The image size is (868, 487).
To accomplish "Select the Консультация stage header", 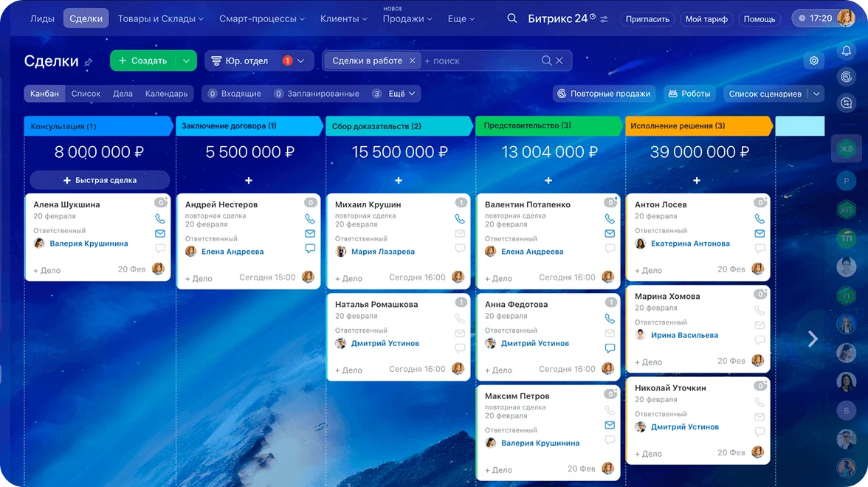I will click(98, 126).
